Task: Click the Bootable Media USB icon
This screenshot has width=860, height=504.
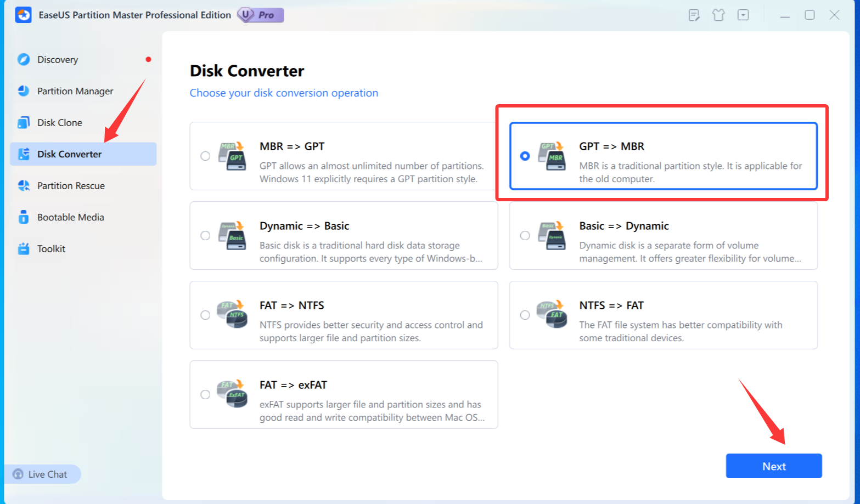Action: (24, 217)
